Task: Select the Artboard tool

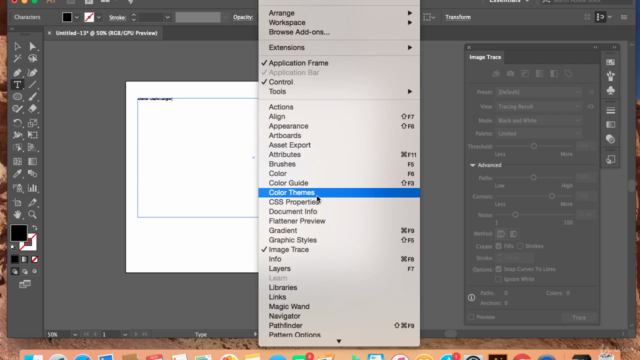Action: pyautogui.click(x=17, y=202)
